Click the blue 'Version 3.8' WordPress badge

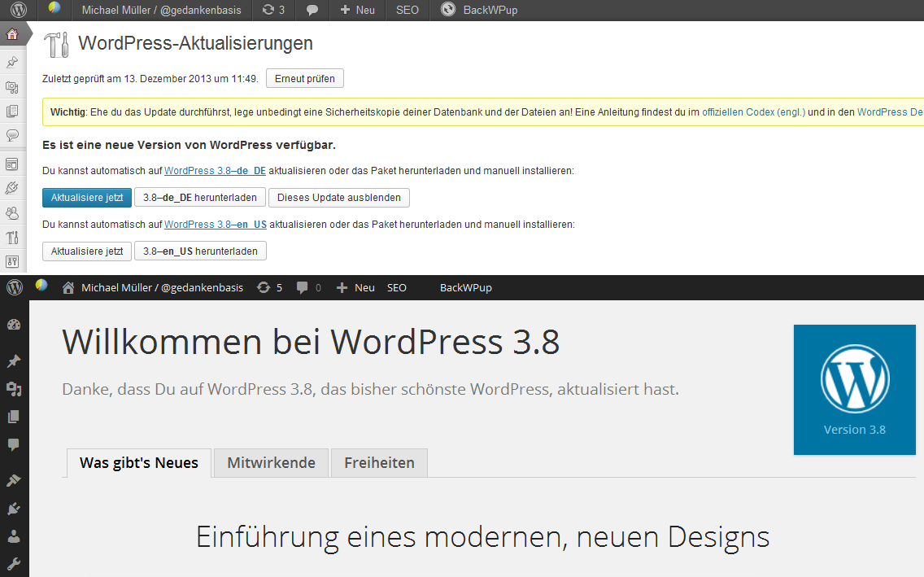(855, 390)
